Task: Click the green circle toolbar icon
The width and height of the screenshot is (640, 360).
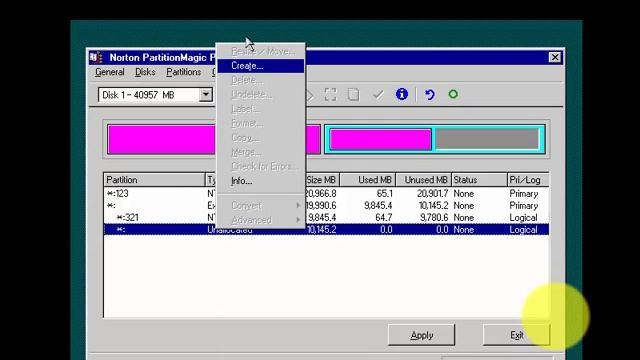Action: [x=453, y=94]
